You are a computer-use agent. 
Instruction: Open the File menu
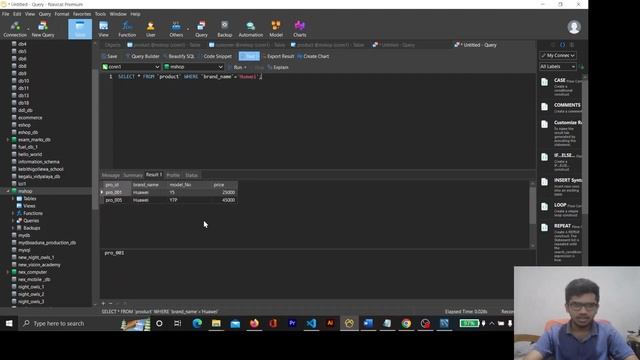(5, 14)
